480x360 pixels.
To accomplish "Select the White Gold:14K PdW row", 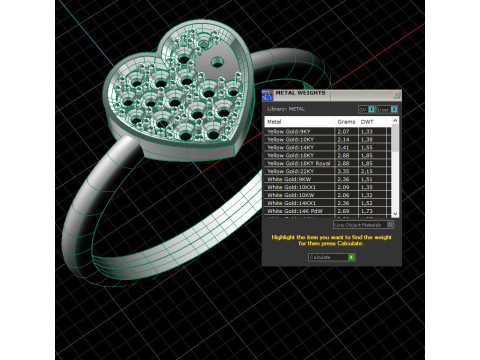I will [x=328, y=211].
